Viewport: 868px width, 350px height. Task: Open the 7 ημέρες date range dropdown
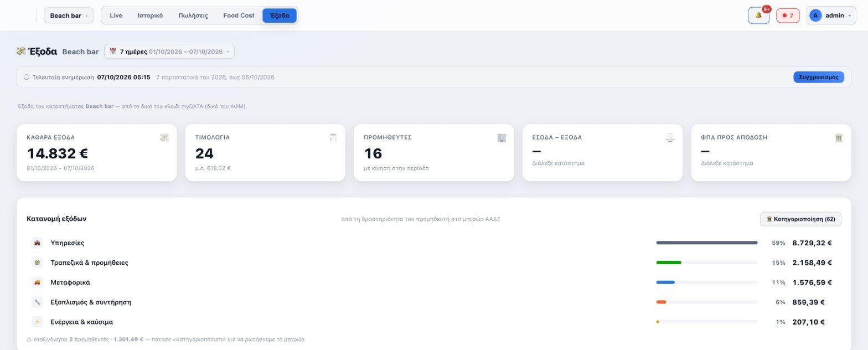coord(169,52)
